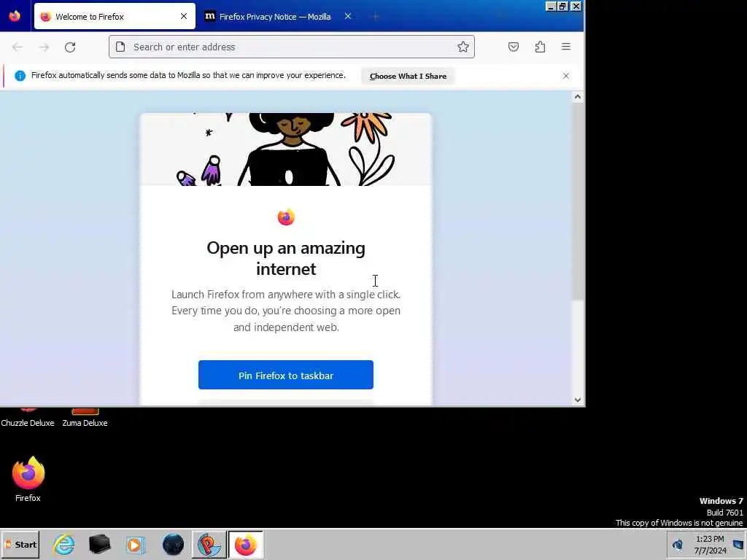This screenshot has width=747, height=560.
Task: Click the blue info icon in notification bar
Action: (20, 76)
